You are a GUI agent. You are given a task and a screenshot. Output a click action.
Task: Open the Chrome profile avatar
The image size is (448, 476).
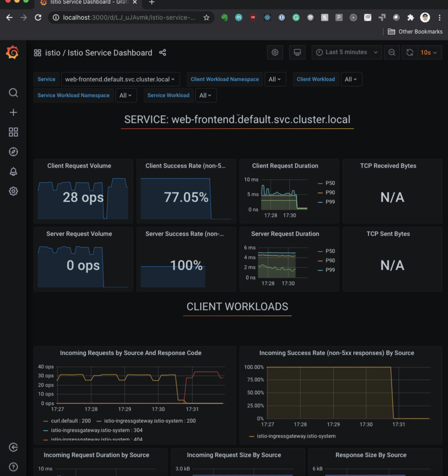tap(425, 17)
